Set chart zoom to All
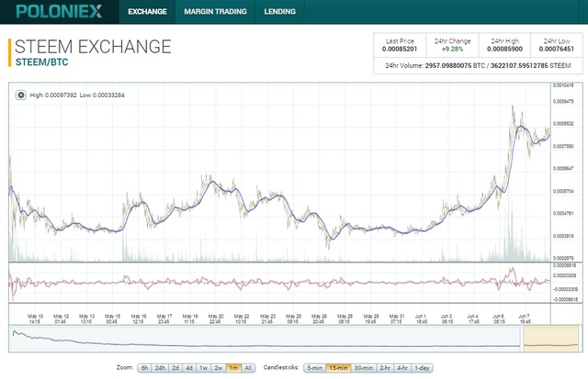 pyautogui.click(x=248, y=368)
